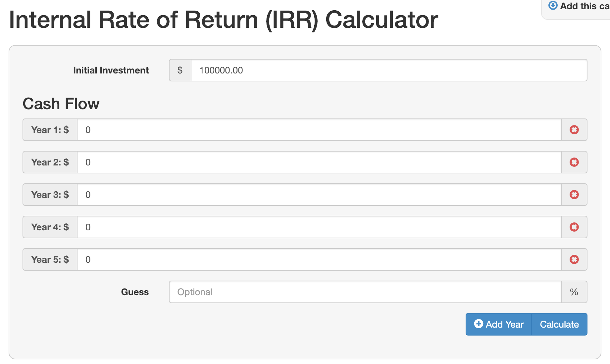This screenshot has width=610, height=364.
Task: Click the red remove icon for Year 3
Action: (x=574, y=195)
